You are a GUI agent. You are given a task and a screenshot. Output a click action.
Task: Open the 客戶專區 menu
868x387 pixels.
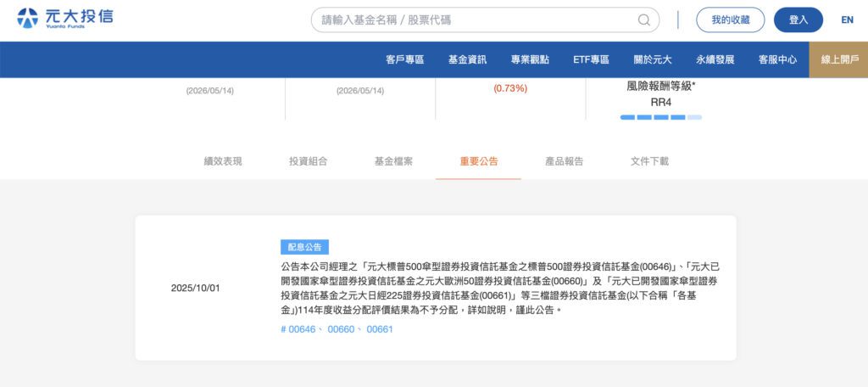[404, 60]
